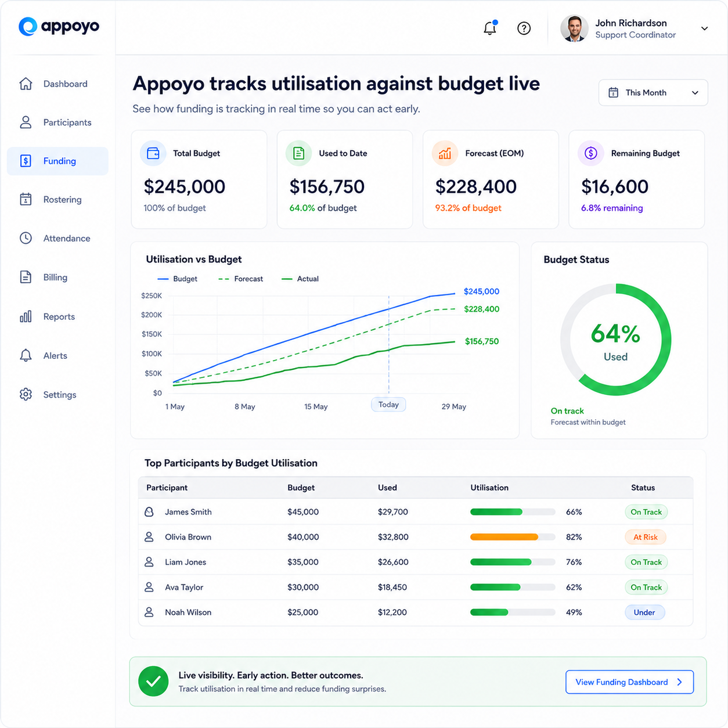Open the notifications bell icon
Image resolution: width=728 pixels, height=728 pixels.
(x=490, y=28)
